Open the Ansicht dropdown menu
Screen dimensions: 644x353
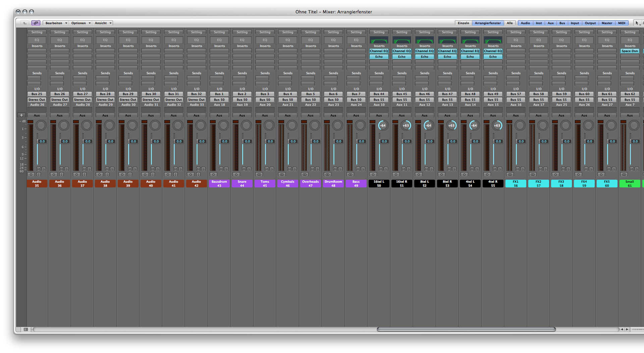(103, 23)
